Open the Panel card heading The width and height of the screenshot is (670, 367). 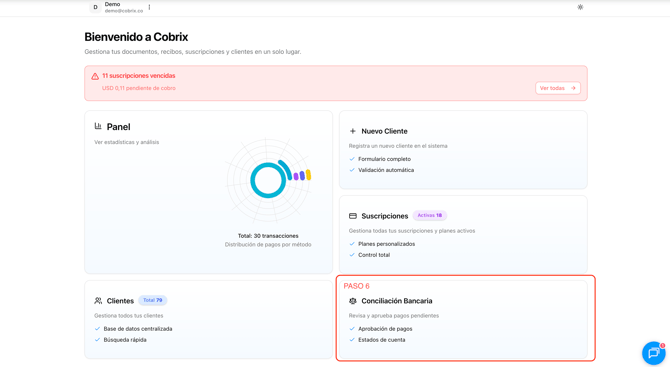click(x=118, y=127)
